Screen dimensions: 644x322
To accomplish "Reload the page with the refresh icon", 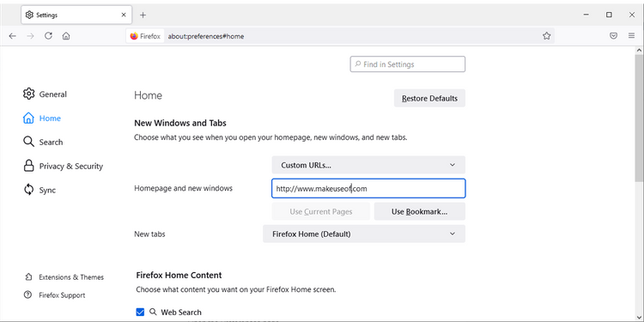I will 48,36.
